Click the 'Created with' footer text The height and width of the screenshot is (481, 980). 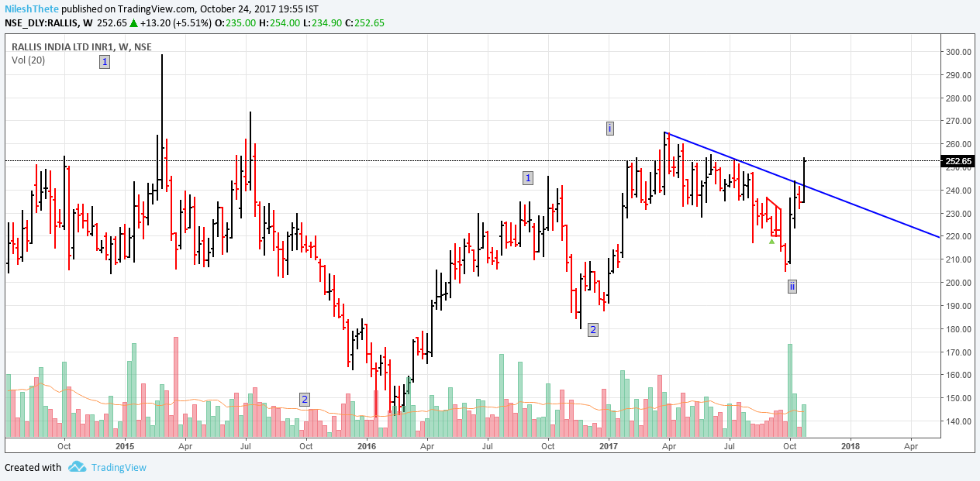pyautogui.click(x=33, y=467)
